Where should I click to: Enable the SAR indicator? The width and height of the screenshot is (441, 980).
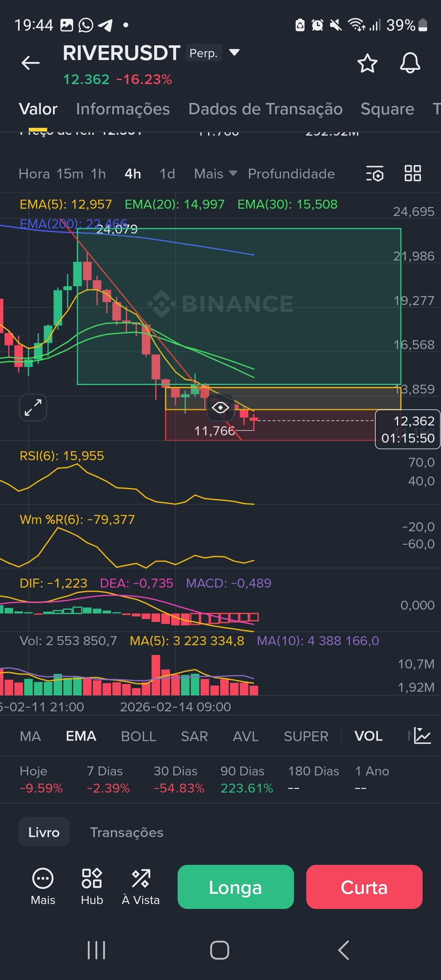click(194, 736)
